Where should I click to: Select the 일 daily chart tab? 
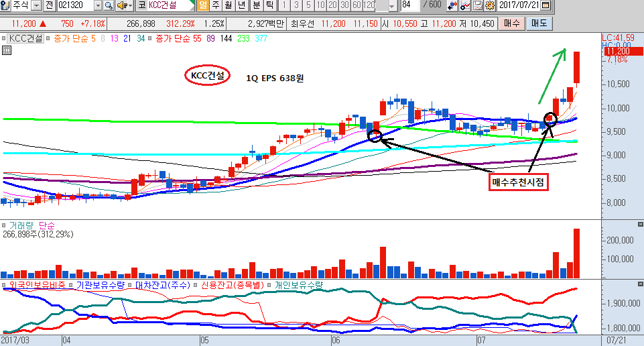click(203, 5)
